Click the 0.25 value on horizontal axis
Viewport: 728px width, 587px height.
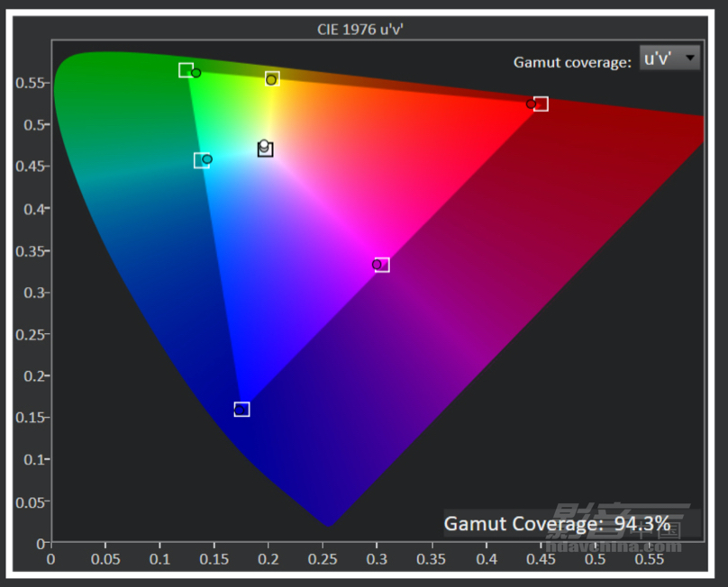pos(323,559)
